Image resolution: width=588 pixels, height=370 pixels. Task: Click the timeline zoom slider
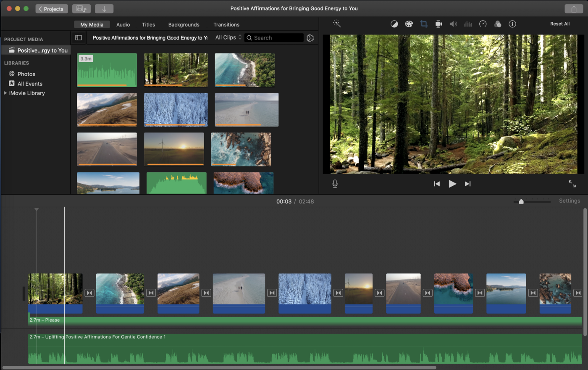pos(521,201)
